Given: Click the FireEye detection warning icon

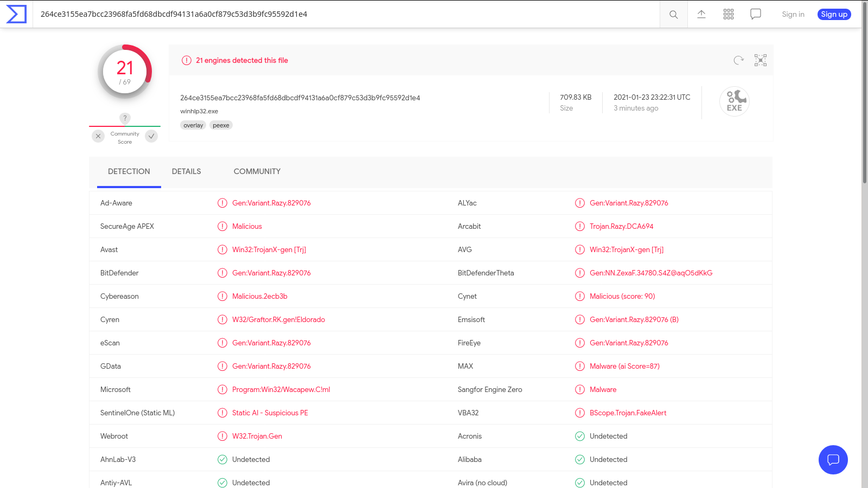Looking at the screenshot, I should [x=580, y=343].
